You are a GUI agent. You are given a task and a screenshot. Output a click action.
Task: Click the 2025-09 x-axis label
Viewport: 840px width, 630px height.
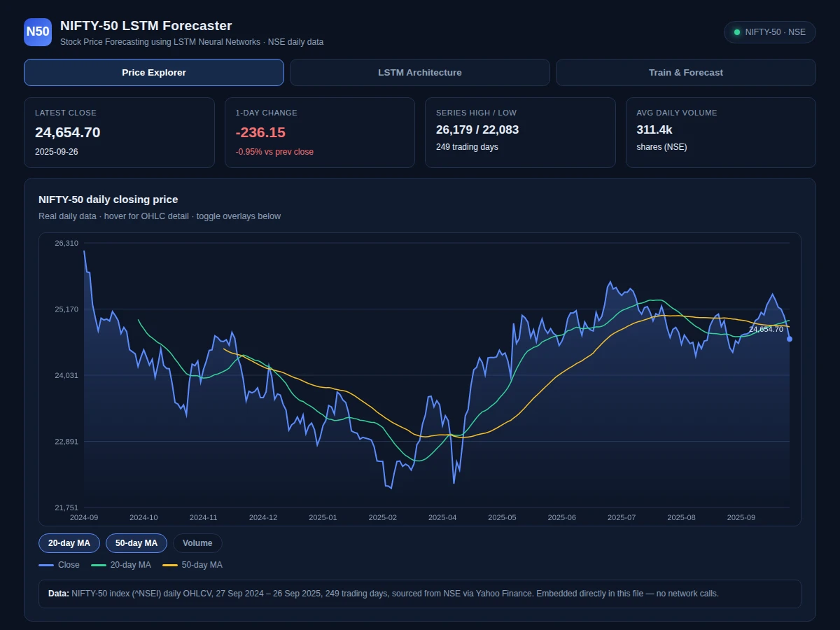[x=741, y=517]
